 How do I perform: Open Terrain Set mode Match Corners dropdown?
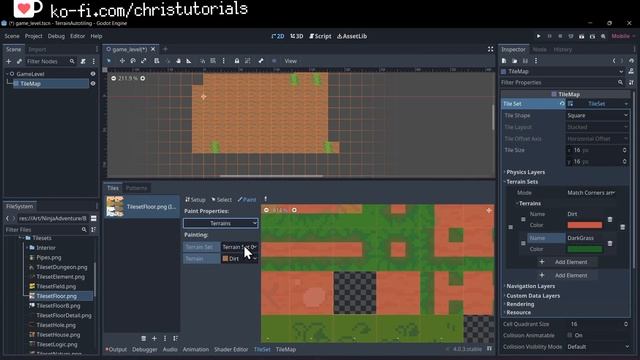click(591, 193)
